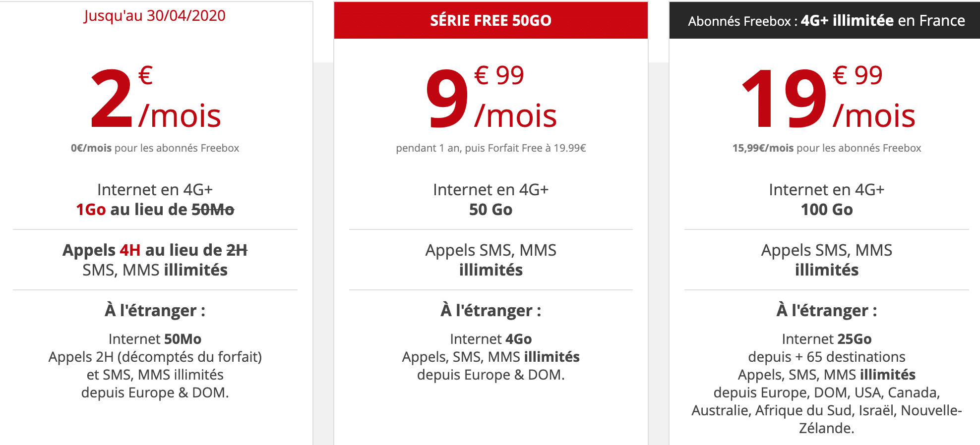The height and width of the screenshot is (445, 980).
Task: Click the depuis + 65 destinations text
Action: pos(827,357)
